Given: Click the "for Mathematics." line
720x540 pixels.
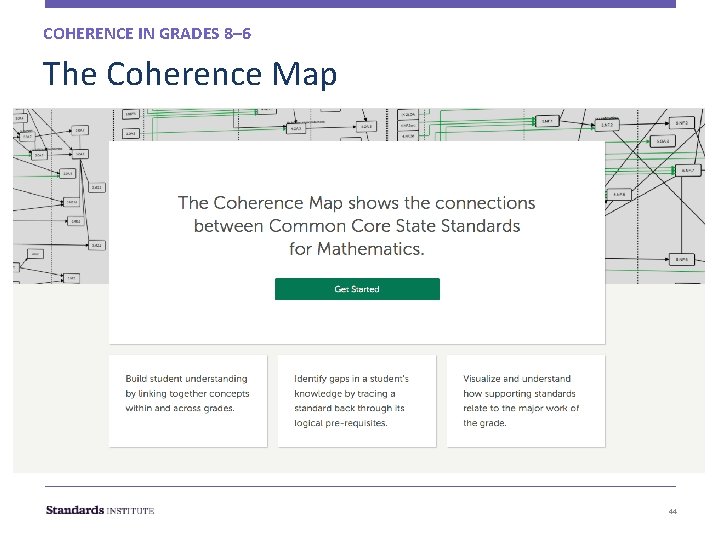Looking at the screenshot, I should tap(357, 249).
